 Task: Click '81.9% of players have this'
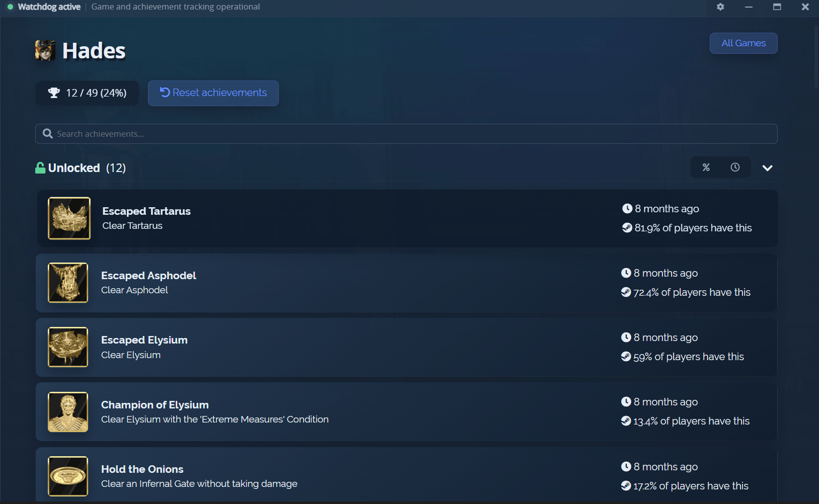[693, 228]
